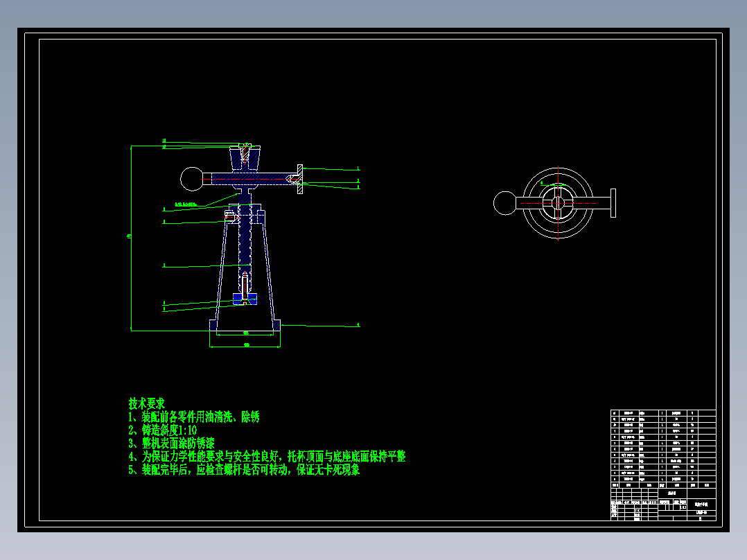
Task: Select the line beginning '5、装配完毕后'
Action: (244, 470)
